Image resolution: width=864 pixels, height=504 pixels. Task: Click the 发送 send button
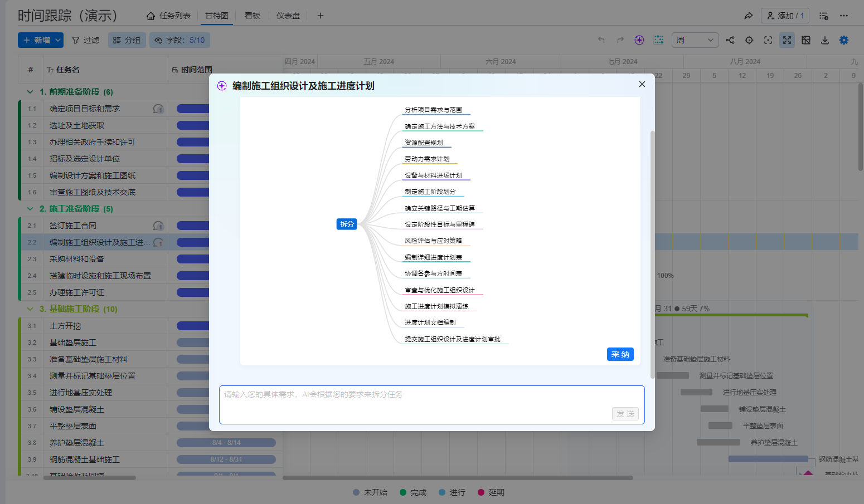point(625,414)
